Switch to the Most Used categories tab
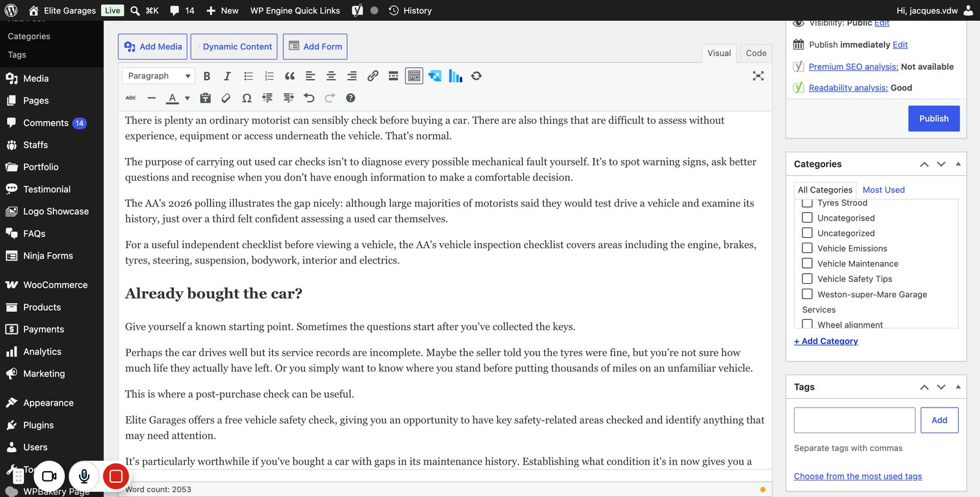This screenshot has width=980, height=497. tap(883, 190)
